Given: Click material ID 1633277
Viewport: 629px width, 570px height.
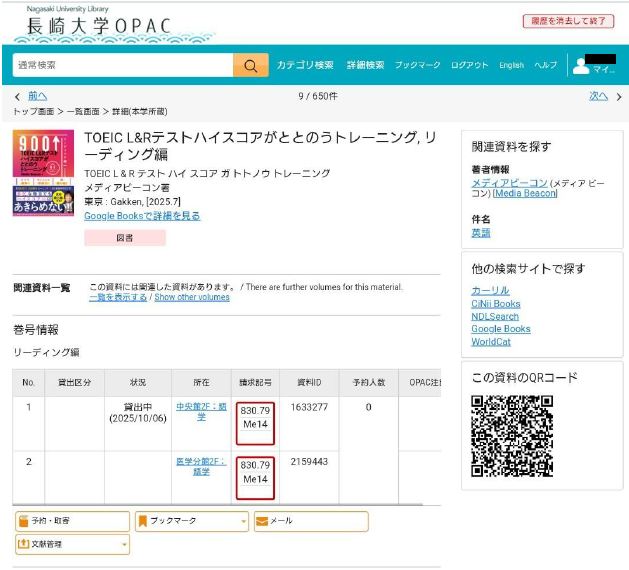Looking at the screenshot, I should [309, 408].
